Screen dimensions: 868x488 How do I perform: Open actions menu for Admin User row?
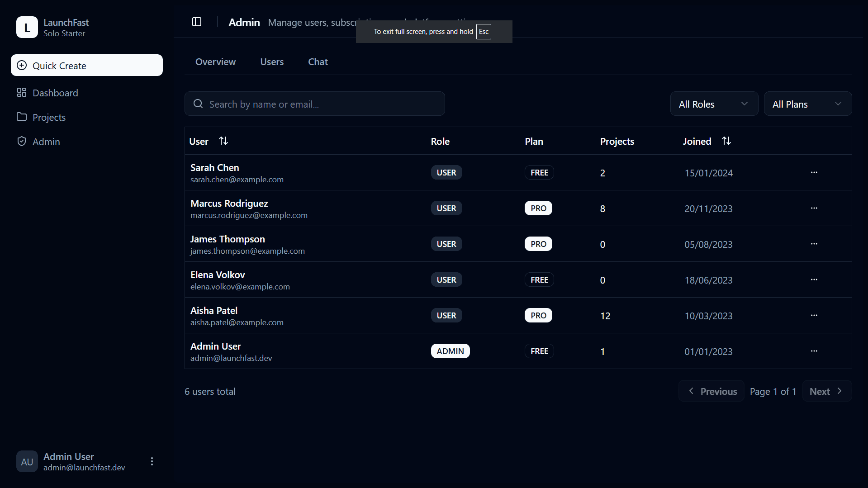point(814,351)
